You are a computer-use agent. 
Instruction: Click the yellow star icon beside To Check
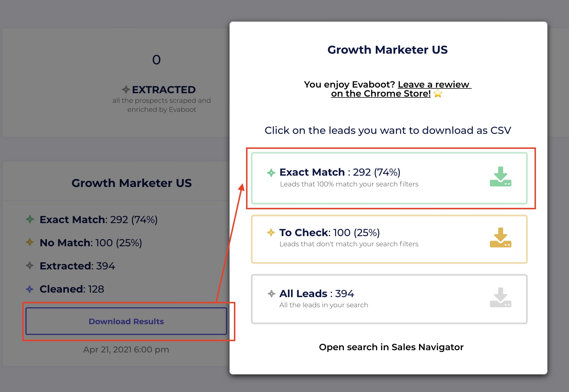click(271, 232)
